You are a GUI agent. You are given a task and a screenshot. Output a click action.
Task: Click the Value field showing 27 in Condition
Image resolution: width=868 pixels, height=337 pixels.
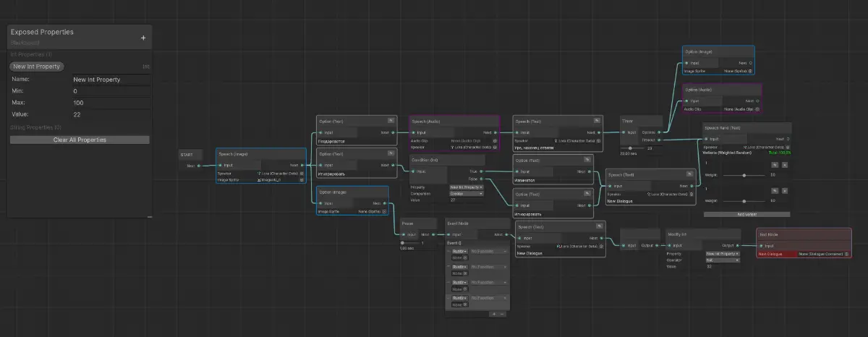tap(467, 200)
